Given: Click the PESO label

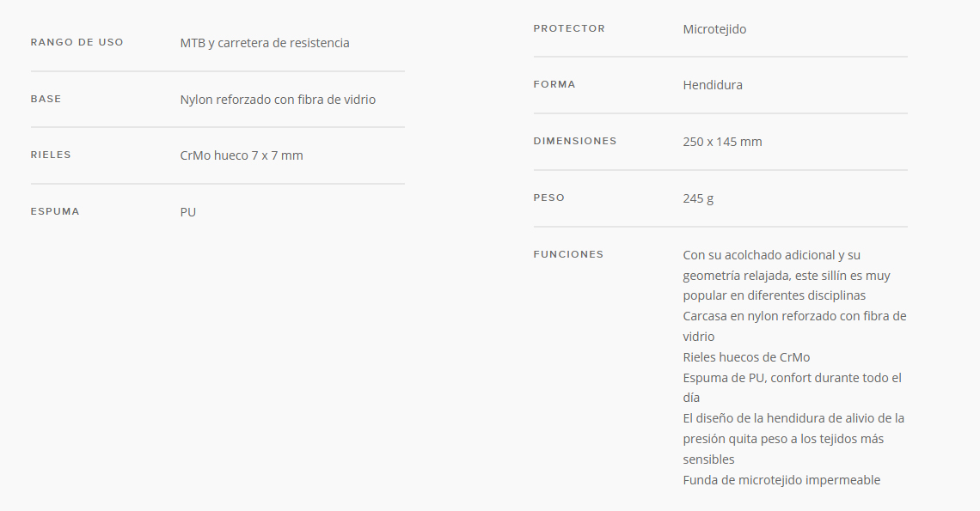Looking at the screenshot, I should [x=548, y=198].
